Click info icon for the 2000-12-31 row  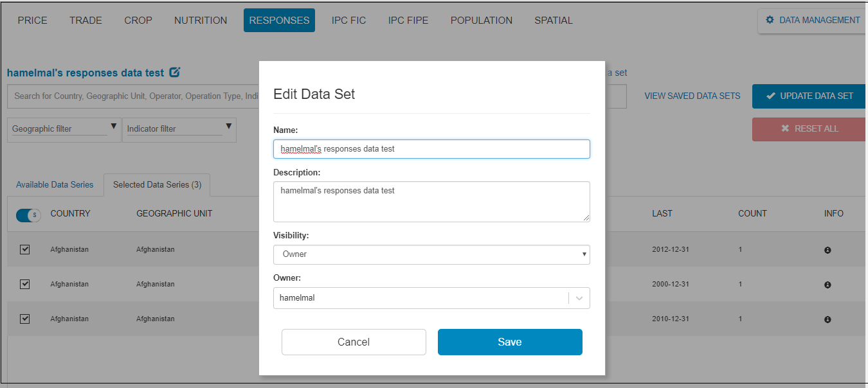(827, 285)
